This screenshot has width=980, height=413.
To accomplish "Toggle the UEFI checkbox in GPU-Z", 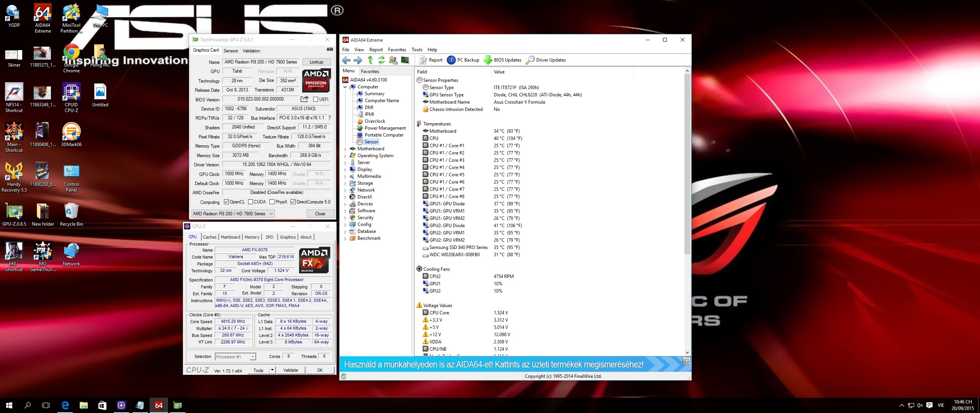I will pos(315,99).
